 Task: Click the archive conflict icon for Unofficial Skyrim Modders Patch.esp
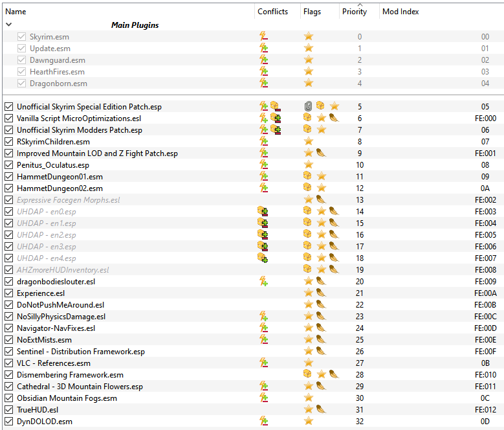click(276, 130)
